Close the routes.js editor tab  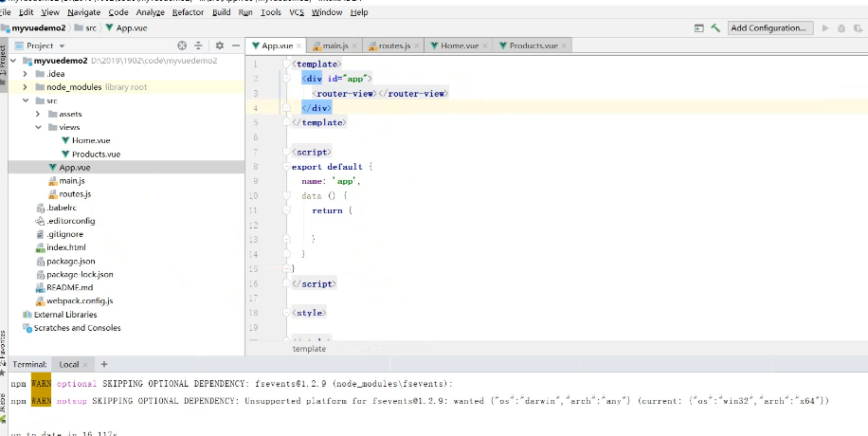(x=416, y=46)
